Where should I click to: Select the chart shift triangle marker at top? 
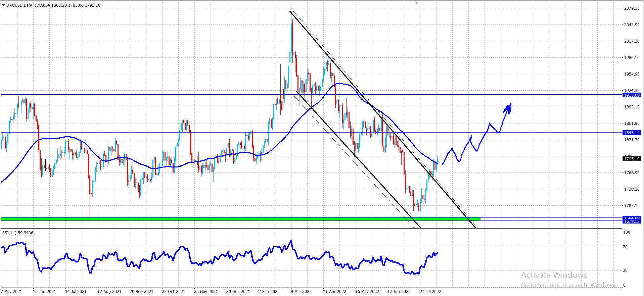[417, 3]
